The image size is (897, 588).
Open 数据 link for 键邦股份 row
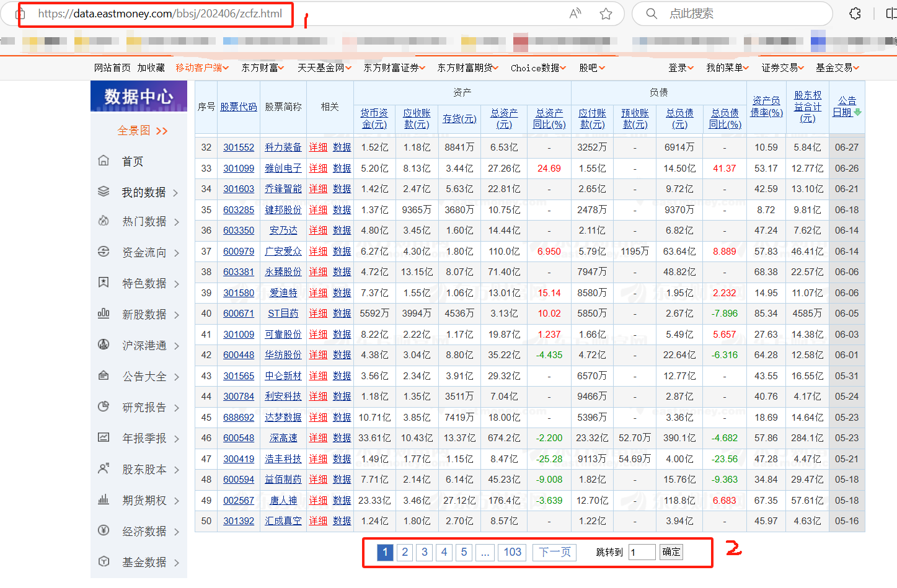tap(342, 209)
